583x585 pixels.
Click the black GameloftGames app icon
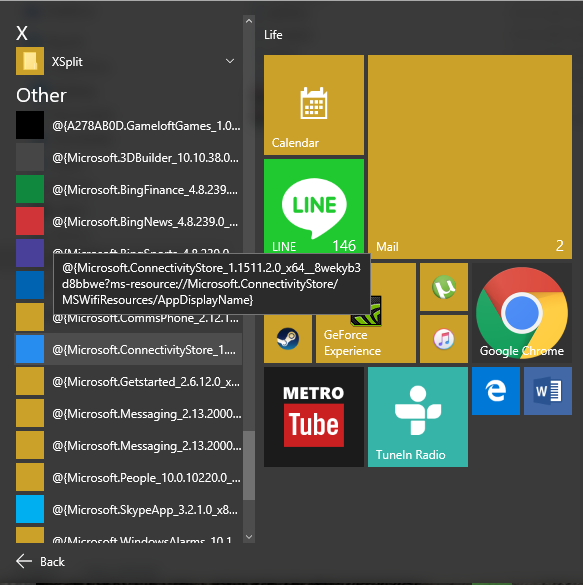(x=30, y=125)
